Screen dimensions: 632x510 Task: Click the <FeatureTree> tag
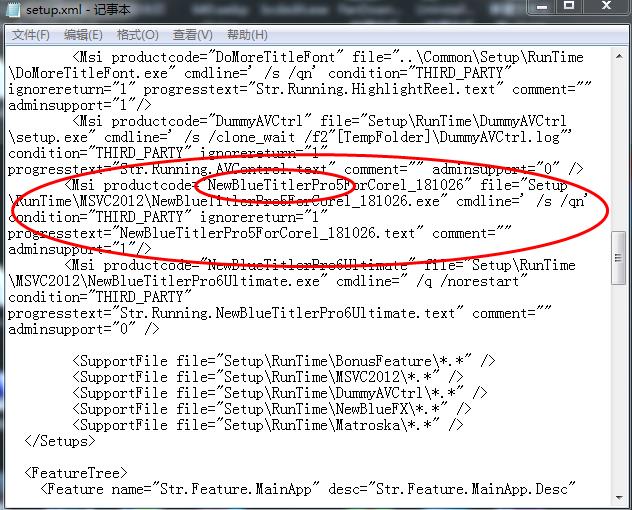pyautogui.click(x=76, y=473)
